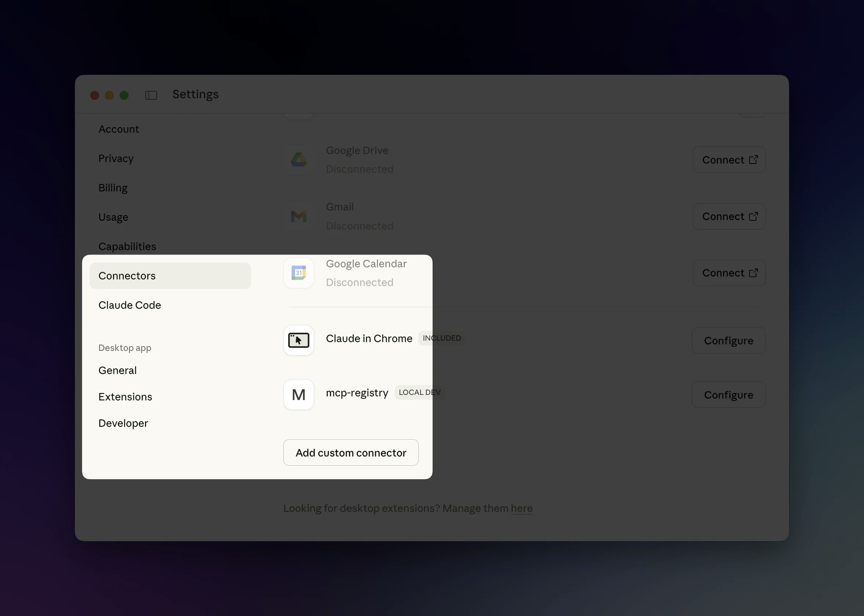Viewport: 864px width, 616px height.
Task: Click the mcp-registry M icon
Action: [x=299, y=395]
